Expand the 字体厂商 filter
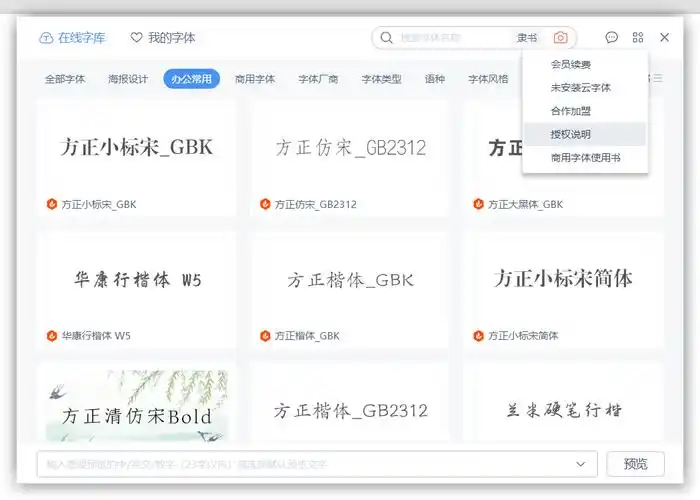Screen dimensions: 700x500 pyautogui.click(x=318, y=79)
